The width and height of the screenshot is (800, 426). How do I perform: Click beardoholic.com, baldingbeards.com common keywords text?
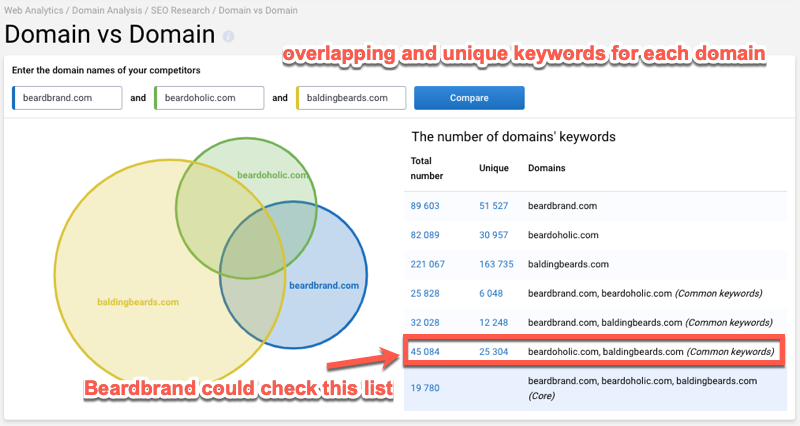651,352
